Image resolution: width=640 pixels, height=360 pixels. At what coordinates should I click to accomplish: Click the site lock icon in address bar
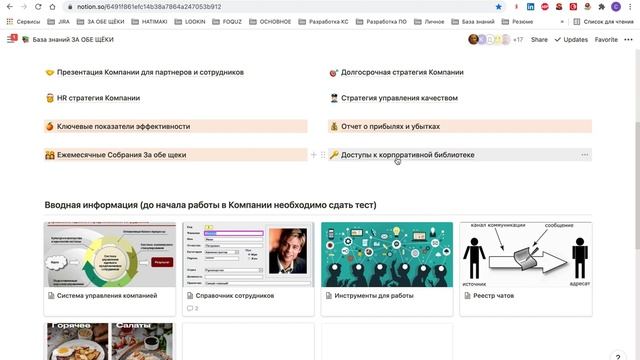point(70,7)
